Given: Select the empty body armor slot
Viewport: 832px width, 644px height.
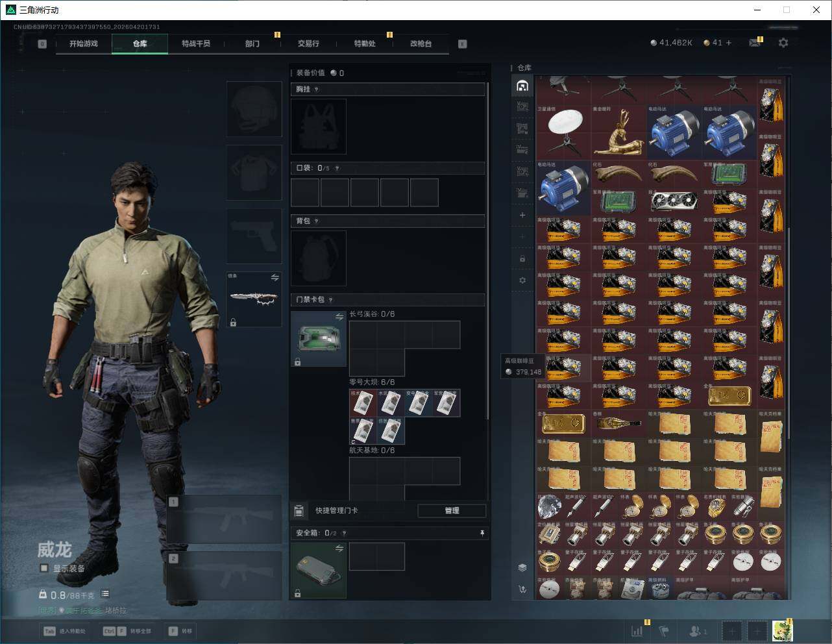Looking at the screenshot, I should pos(254,173).
